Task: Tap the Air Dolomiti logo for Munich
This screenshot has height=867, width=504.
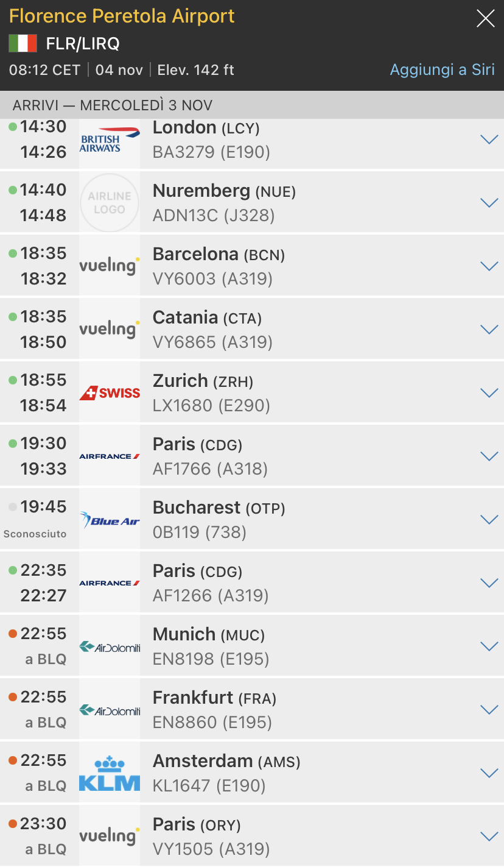Action: click(x=110, y=646)
